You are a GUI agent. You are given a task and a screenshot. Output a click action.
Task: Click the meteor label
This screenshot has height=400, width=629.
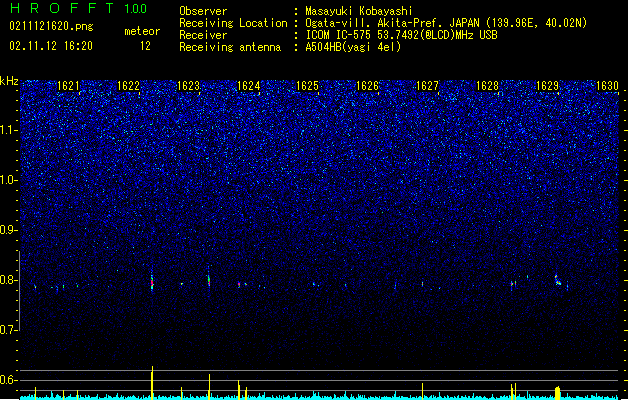tap(142, 31)
